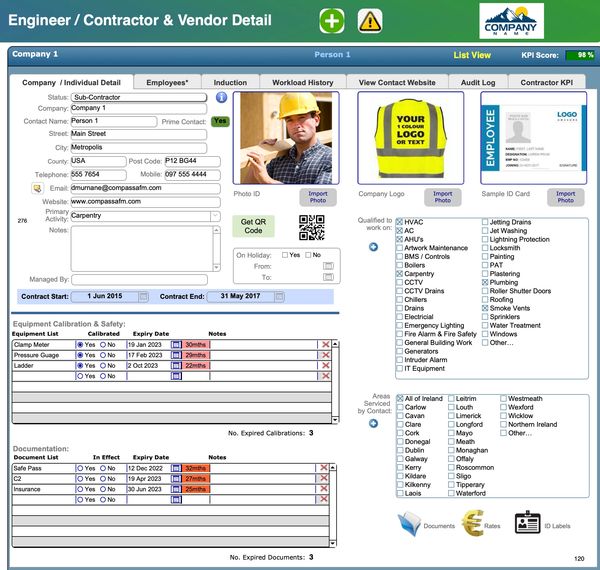
Task: Open the Contract Start date picker
Action: [x=143, y=296]
